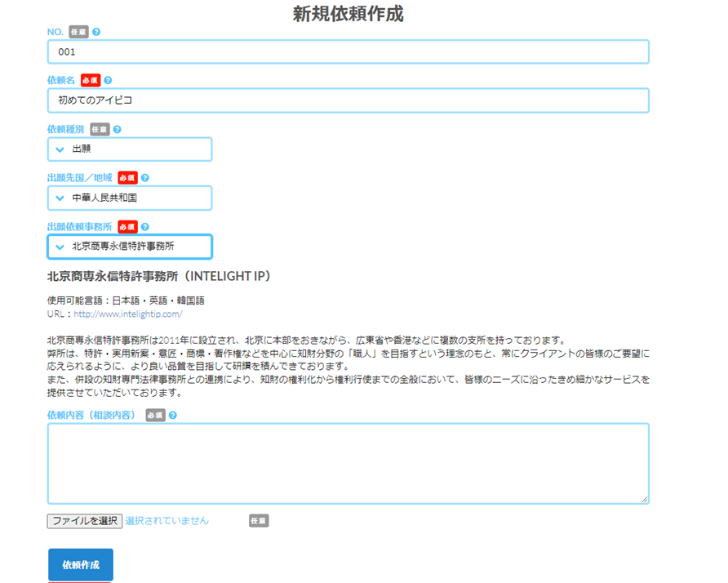The width and height of the screenshot is (728, 583).
Task: Click the help icon next to 依頼種別
Action: point(117,130)
